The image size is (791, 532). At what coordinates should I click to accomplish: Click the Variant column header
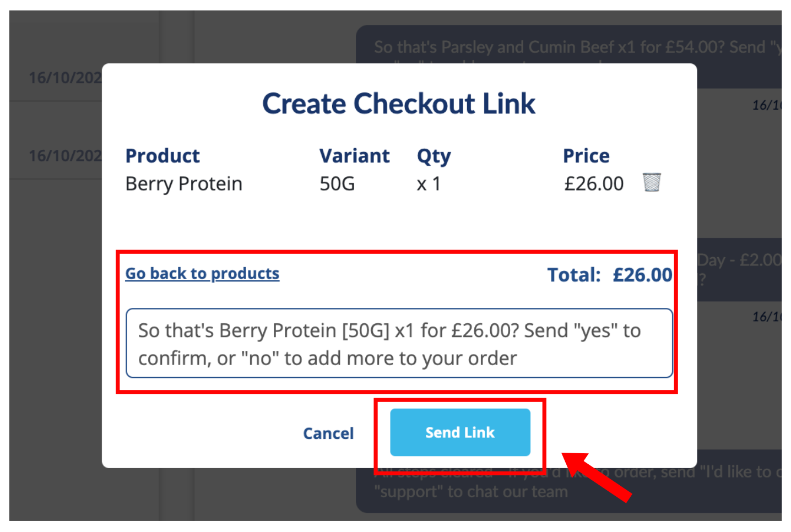(355, 156)
